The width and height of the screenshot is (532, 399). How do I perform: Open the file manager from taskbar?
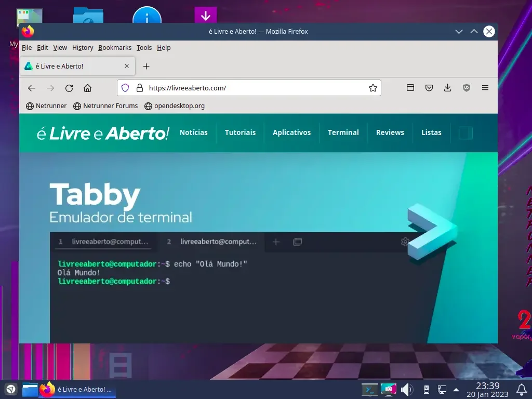[30, 389]
